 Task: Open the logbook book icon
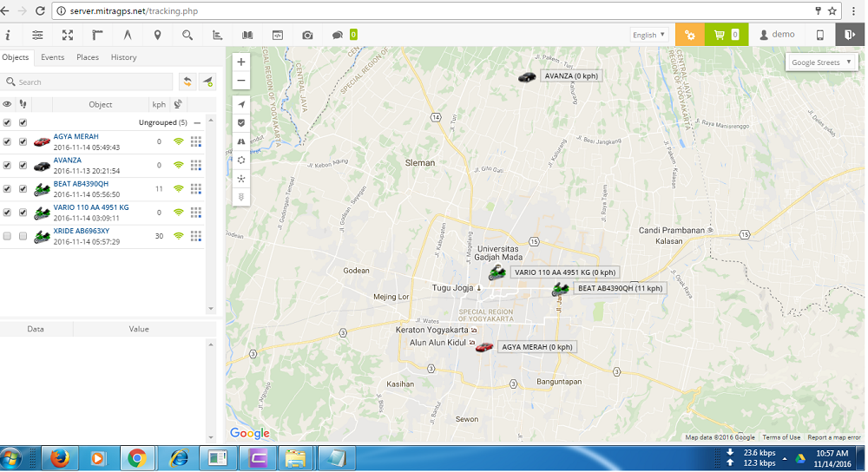[247, 35]
